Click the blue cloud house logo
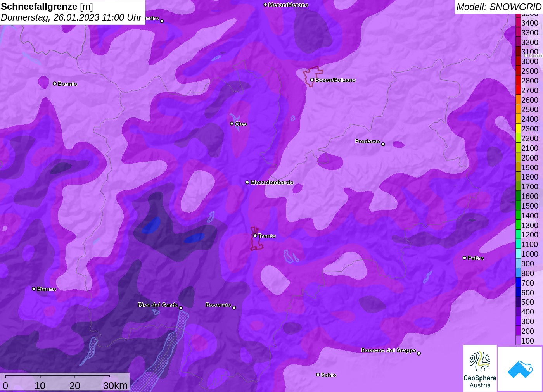 click(x=520, y=369)
